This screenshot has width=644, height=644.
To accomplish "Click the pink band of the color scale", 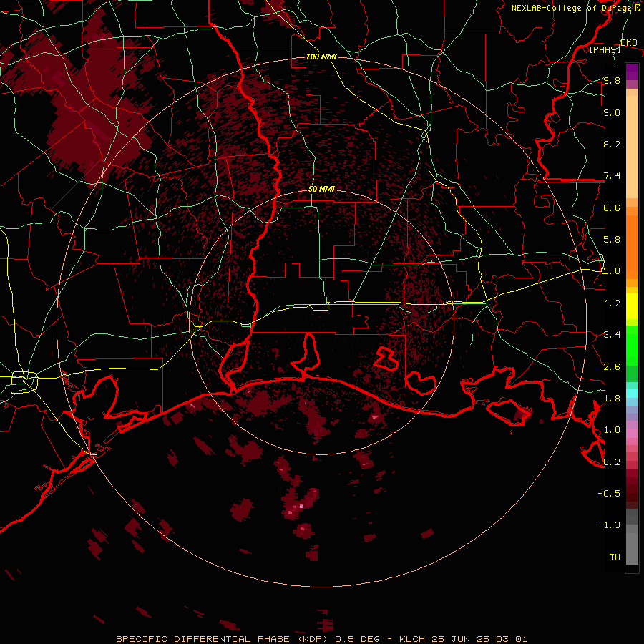I will click(632, 434).
